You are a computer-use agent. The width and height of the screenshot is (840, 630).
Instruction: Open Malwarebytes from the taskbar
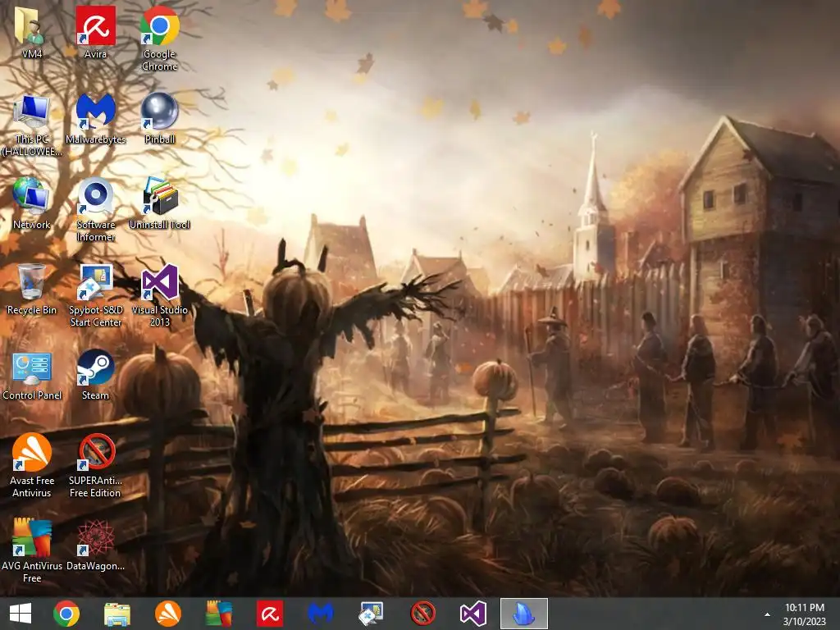point(321,614)
